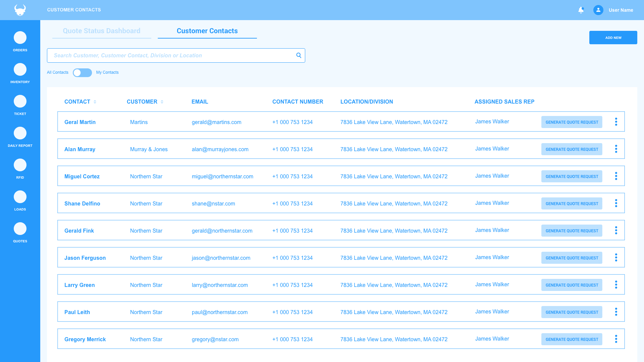Open the Orders sidebar icon
The width and height of the screenshot is (644, 362).
20,38
